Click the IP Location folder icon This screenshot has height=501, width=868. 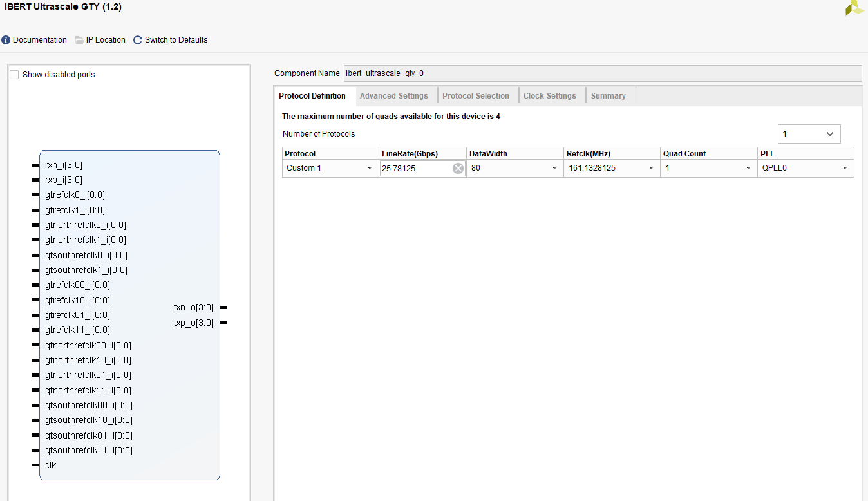(79, 40)
